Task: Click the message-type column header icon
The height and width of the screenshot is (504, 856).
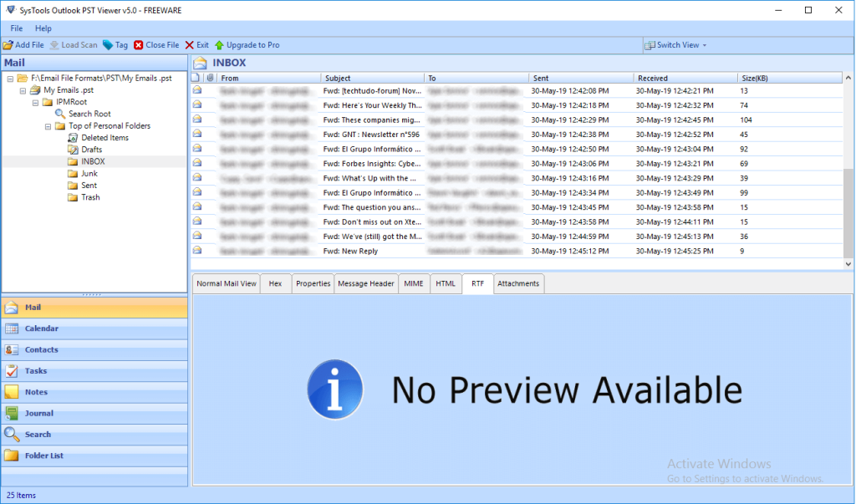Action: coord(196,78)
